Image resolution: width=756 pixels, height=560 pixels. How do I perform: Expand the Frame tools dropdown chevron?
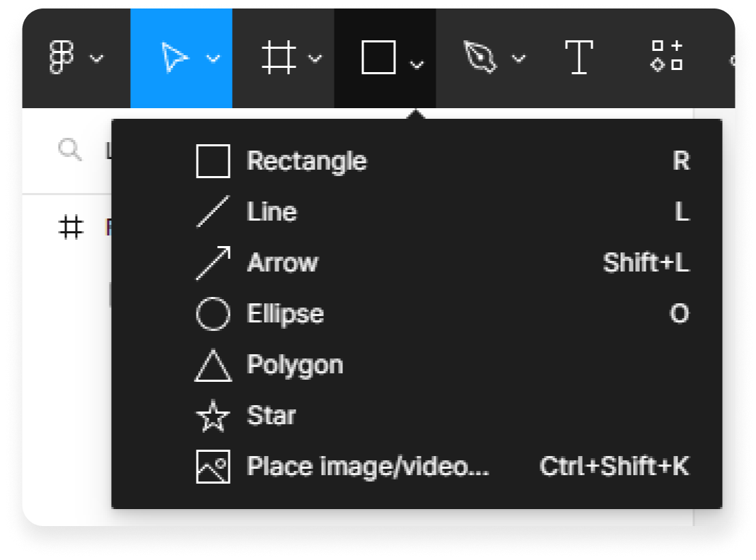coord(315,59)
